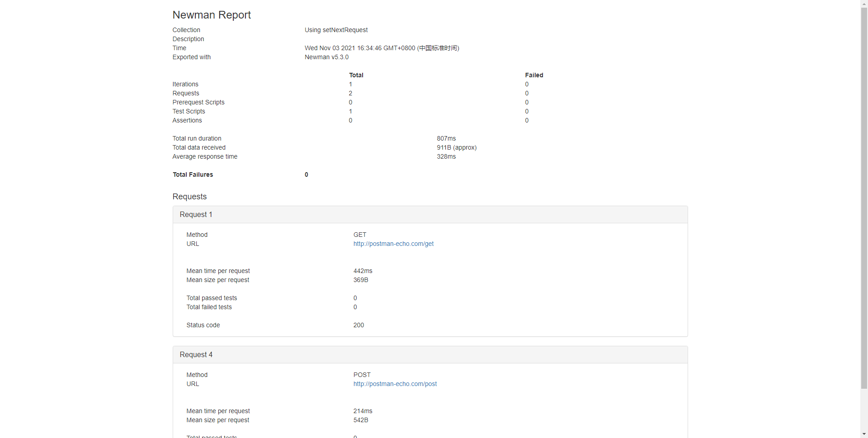Screen dimensions: 868x438
Task: Click the 328ms average response time
Action: 446,156
